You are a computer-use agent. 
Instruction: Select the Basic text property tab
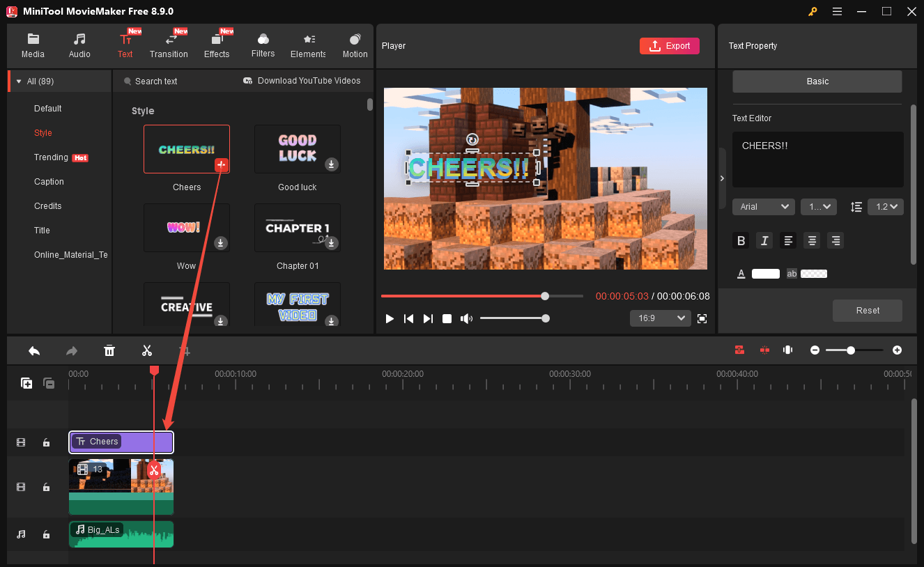point(817,81)
